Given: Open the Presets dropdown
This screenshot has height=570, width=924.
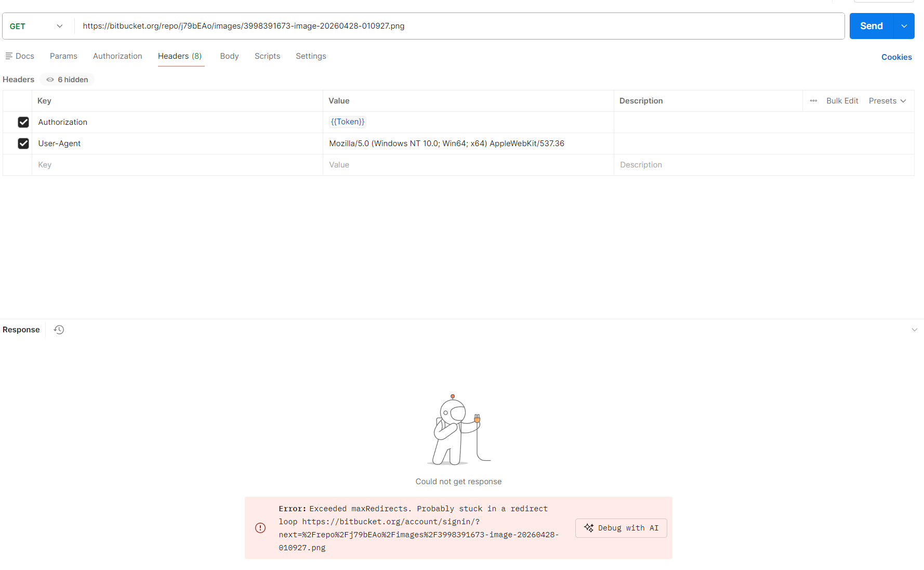Looking at the screenshot, I should tap(888, 101).
